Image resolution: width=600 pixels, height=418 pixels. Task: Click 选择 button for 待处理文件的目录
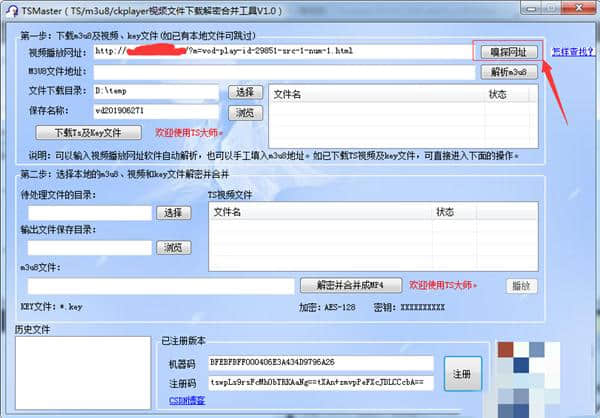point(174,213)
